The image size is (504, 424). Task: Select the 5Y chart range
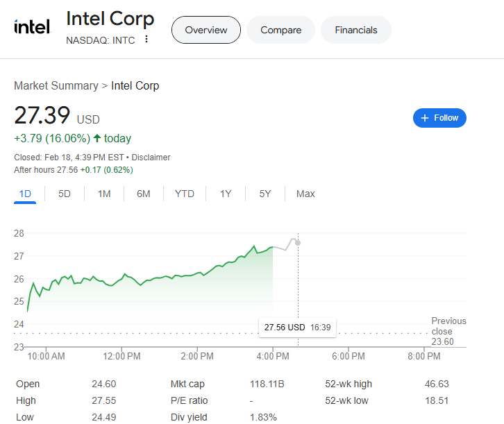coord(265,194)
